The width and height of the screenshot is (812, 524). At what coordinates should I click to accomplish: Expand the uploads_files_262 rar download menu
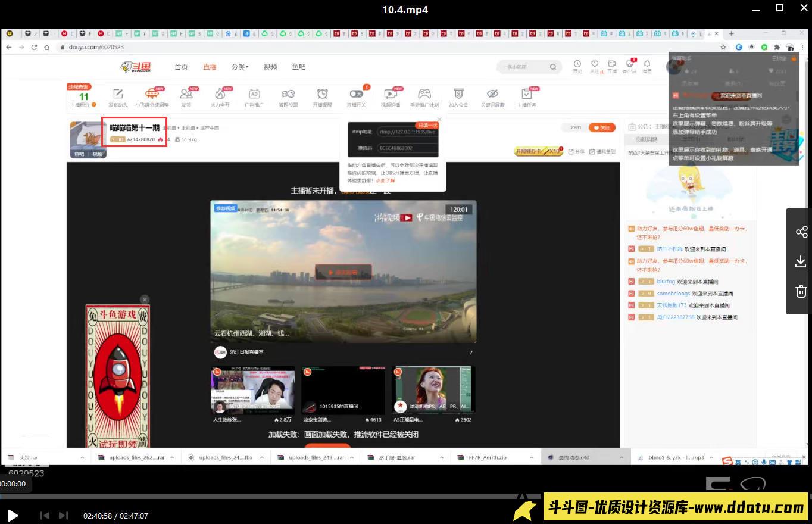tap(173, 457)
